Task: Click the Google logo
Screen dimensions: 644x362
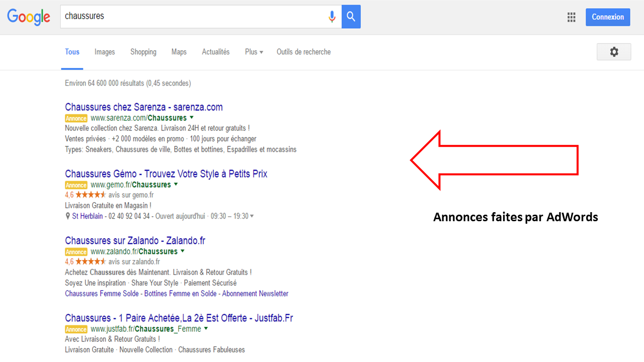Action: 28,17
